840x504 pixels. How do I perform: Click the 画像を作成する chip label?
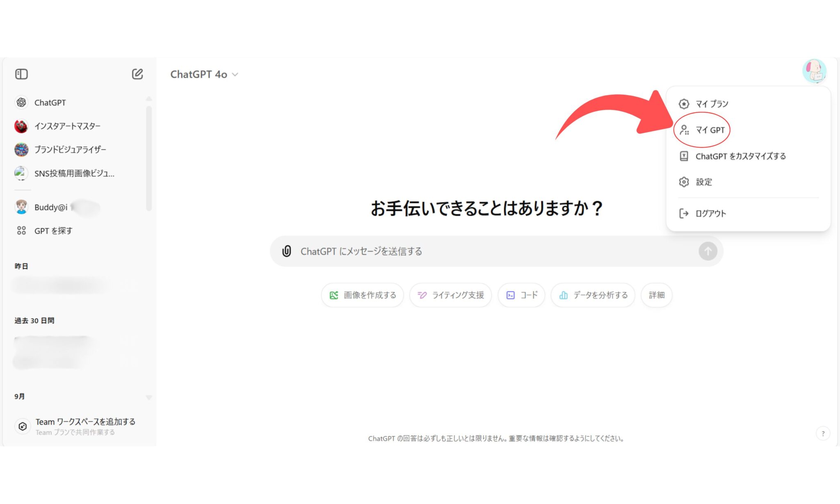click(370, 295)
